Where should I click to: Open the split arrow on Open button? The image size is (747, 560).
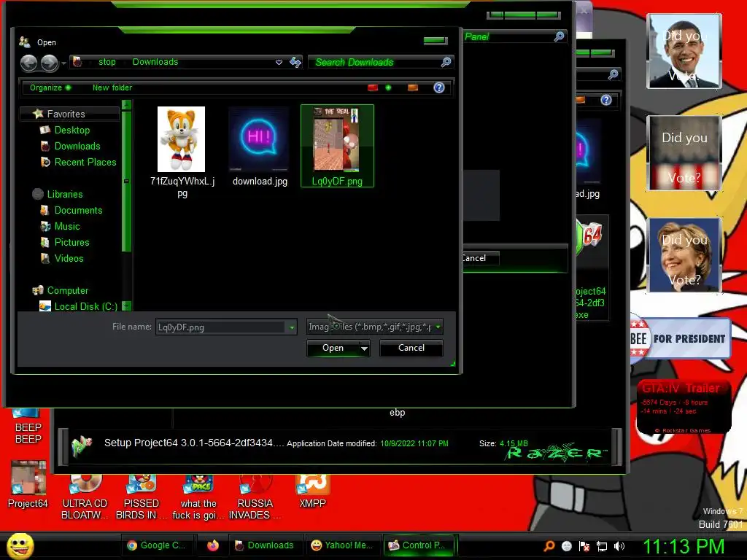click(x=364, y=348)
